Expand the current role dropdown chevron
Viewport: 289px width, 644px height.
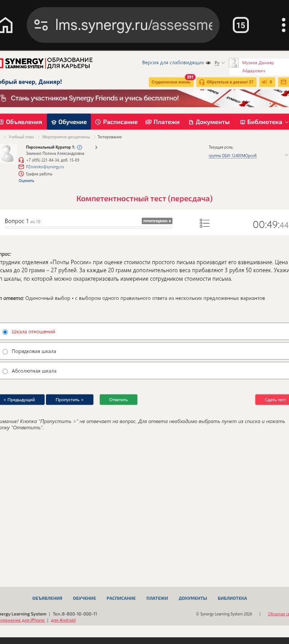tap(286, 155)
